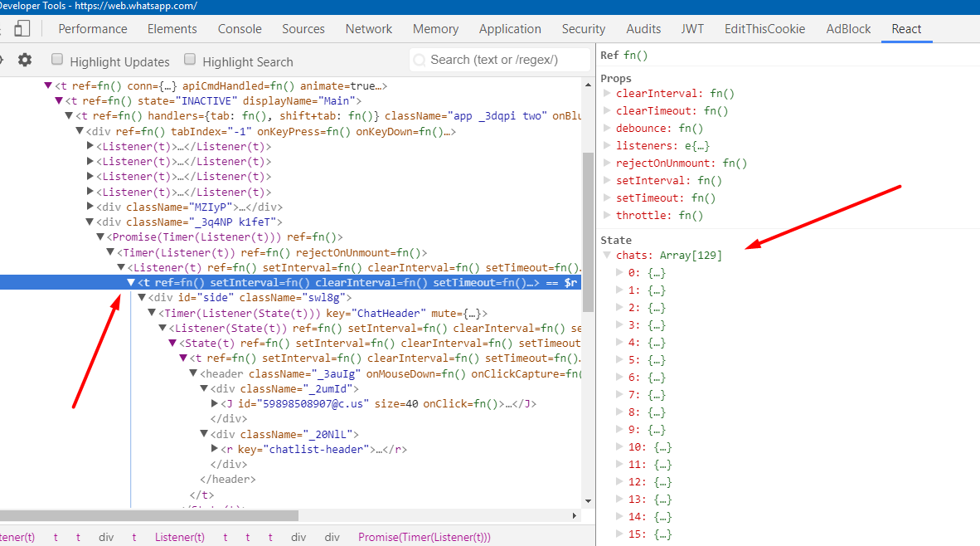Open the Audits tab
Screen dimensions: 980x546
pyautogui.click(x=643, y=29)
